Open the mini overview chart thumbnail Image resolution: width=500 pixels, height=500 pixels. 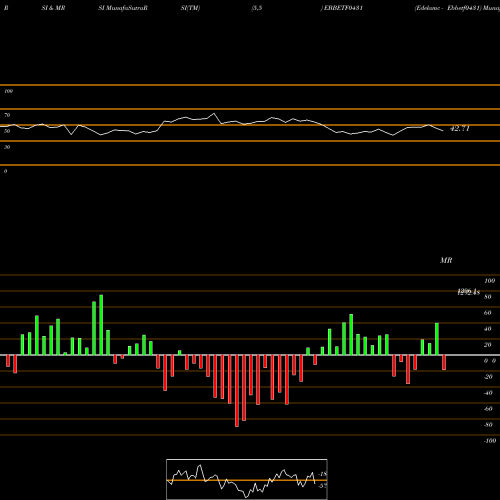coord(247,479)
